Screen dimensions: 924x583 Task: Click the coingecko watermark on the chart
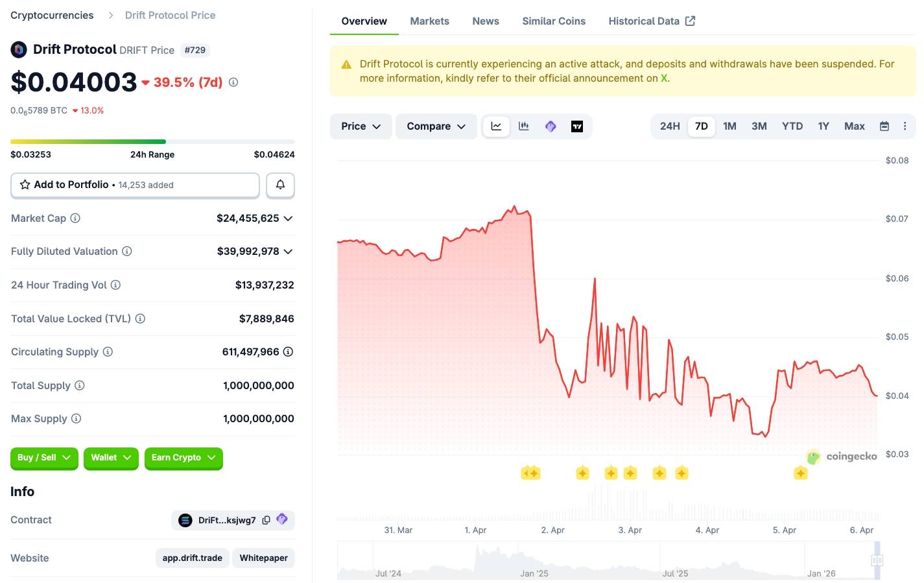point(841,457)
